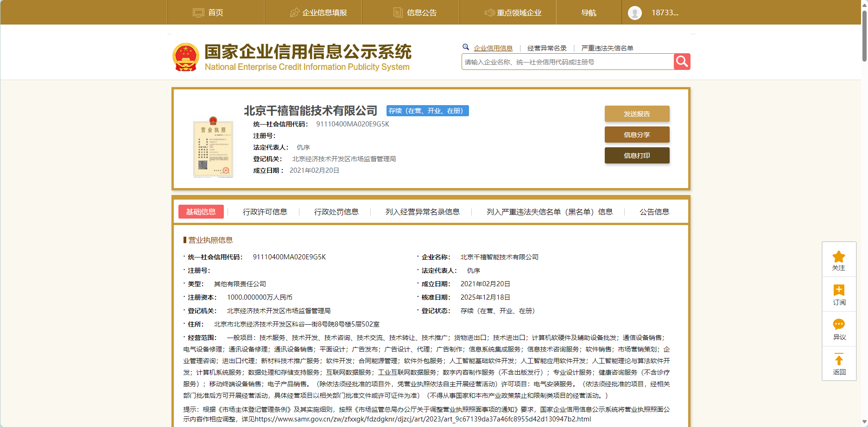Switch to the 公告信息 tab
This screenshot has height=427, width=868.
[x=654, y=212]
